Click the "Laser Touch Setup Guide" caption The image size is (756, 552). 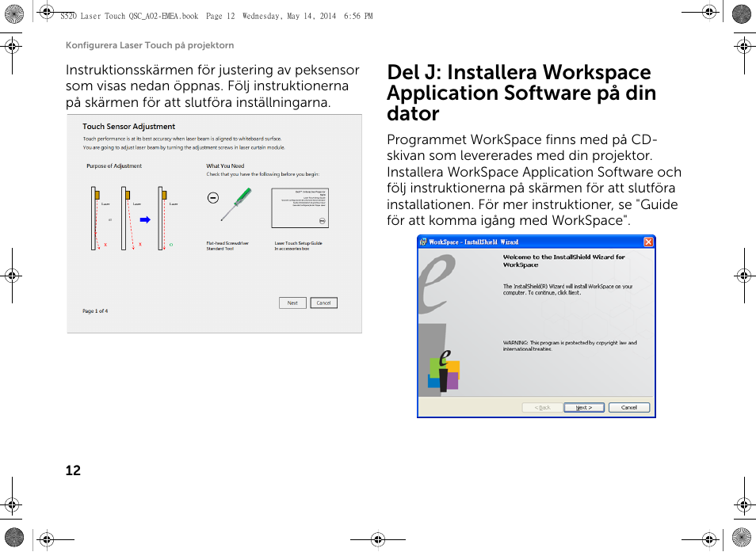click(299, 243)
